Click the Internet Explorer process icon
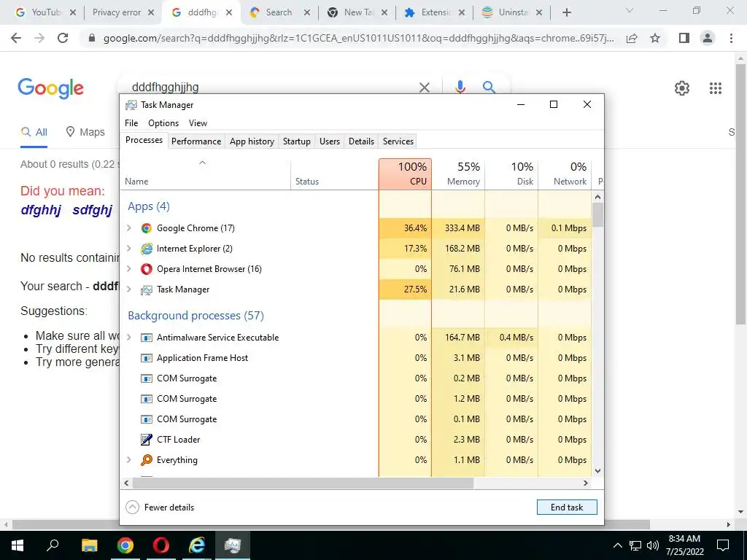 [x=146, y=249]
